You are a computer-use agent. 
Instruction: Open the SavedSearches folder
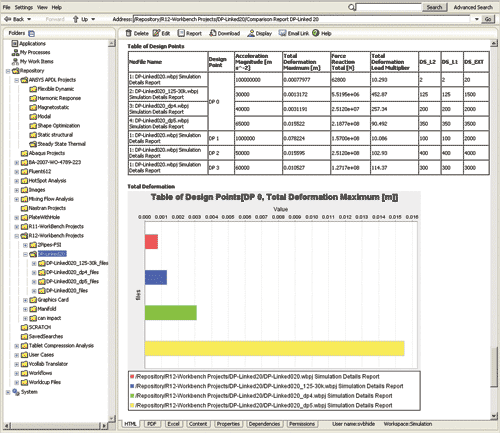(42, 336)
